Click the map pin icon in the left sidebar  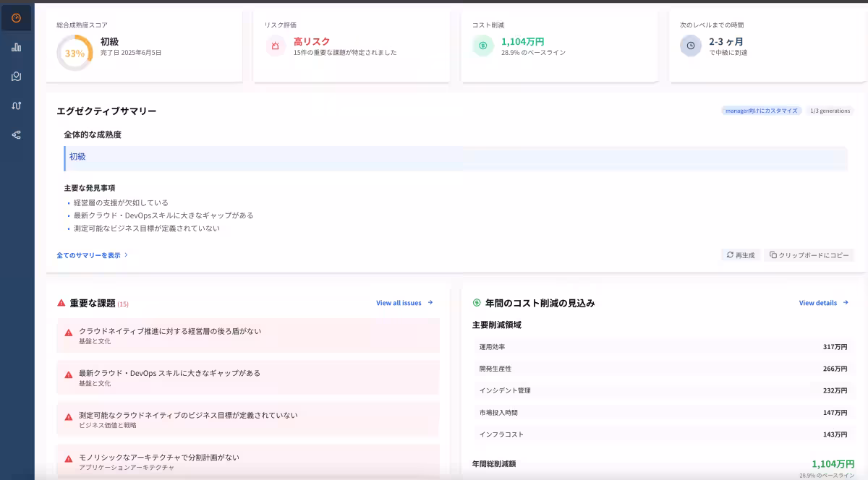pyautogui.click(x=16, y=76)
